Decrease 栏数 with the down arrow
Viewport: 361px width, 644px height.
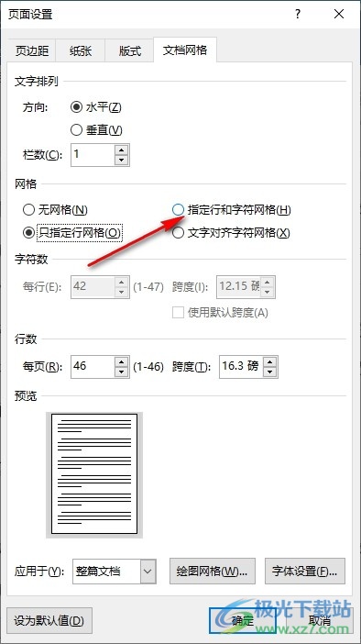tap(122, 161)
